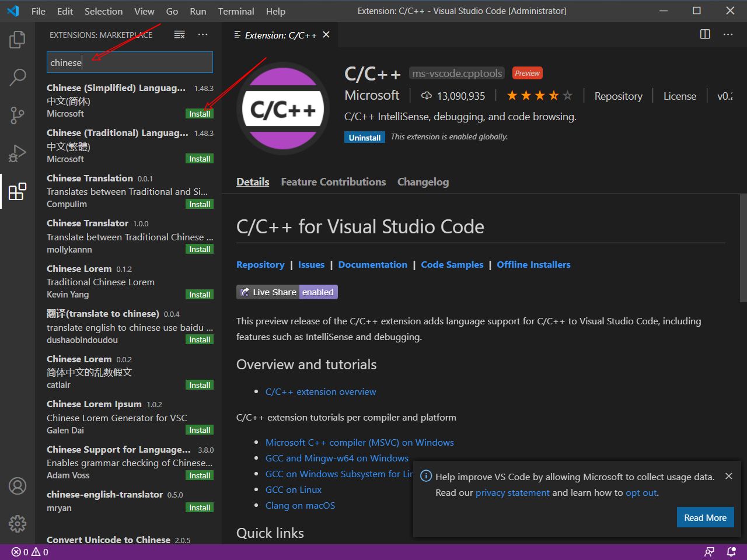The image size is (747, 560).
Task: Close the Extension: C/C++ tab
Action: click(326, 35)
